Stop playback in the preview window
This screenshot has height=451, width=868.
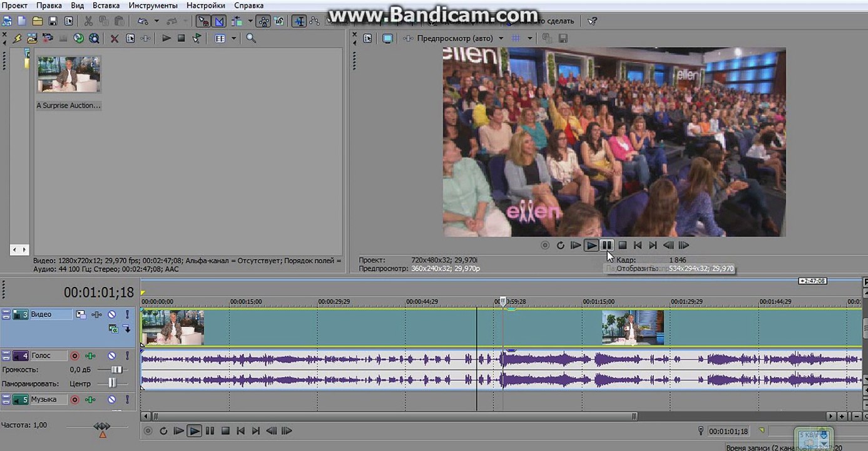623,246
